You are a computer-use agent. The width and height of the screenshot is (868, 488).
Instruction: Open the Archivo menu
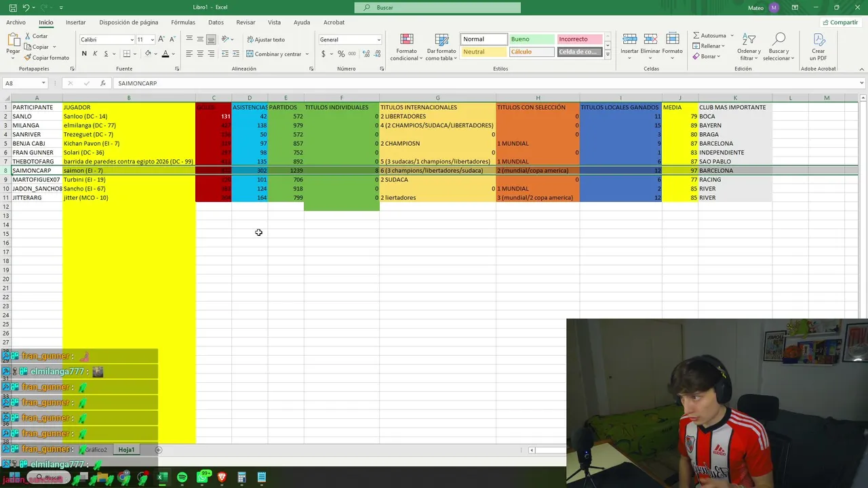(x=16, y=22)
